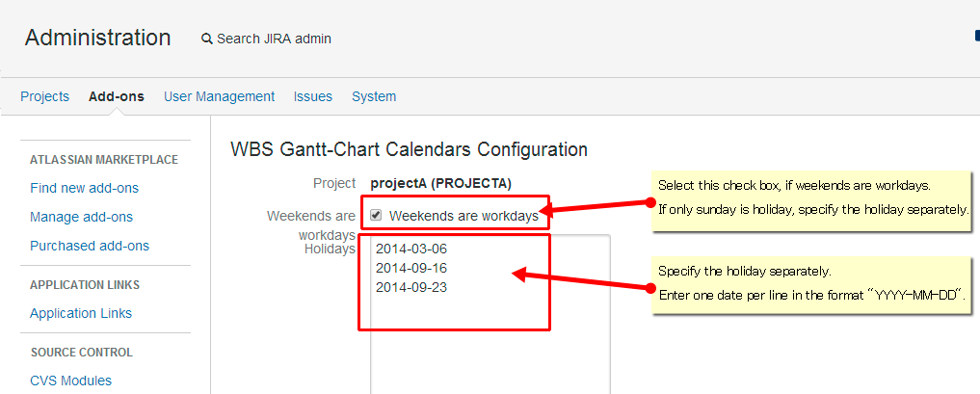Switch to the Issues tab
The height and width of the screenshot is (394, 980).
pyautogui.click(x=313, y=96)
